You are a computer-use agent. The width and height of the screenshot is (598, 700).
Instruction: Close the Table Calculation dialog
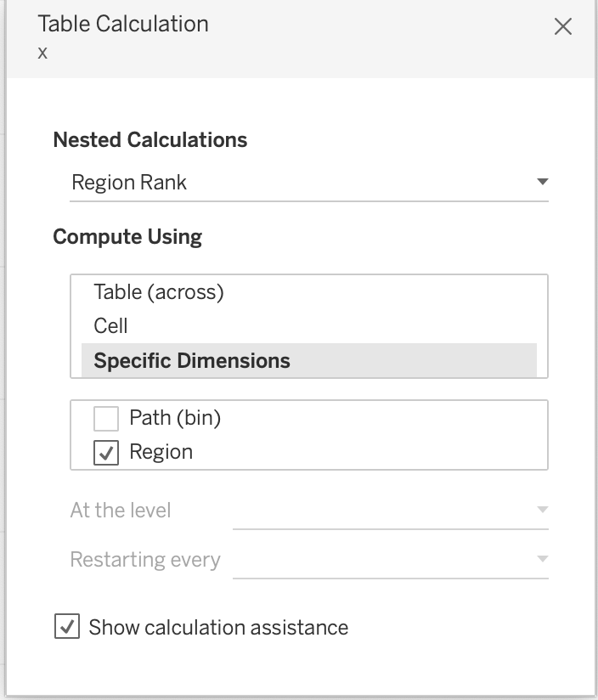click(x=562, y=27)
